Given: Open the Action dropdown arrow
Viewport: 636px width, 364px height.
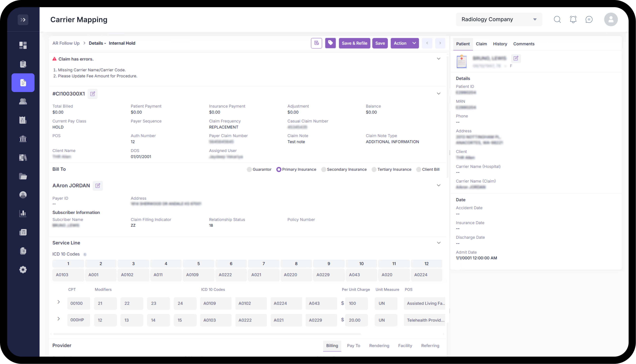Looking at the screenshot, I should [x=414, y=43].
